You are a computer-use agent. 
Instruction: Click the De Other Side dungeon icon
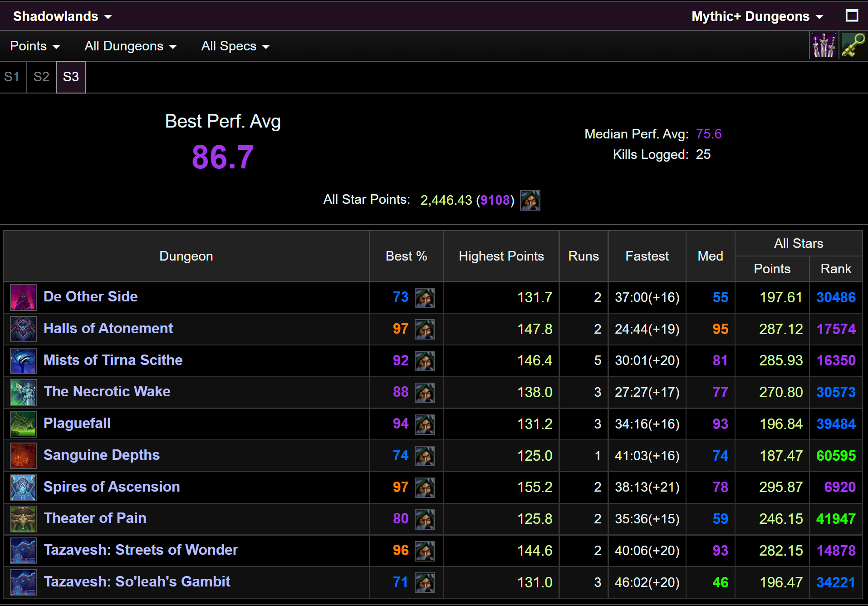coord(23,297)
